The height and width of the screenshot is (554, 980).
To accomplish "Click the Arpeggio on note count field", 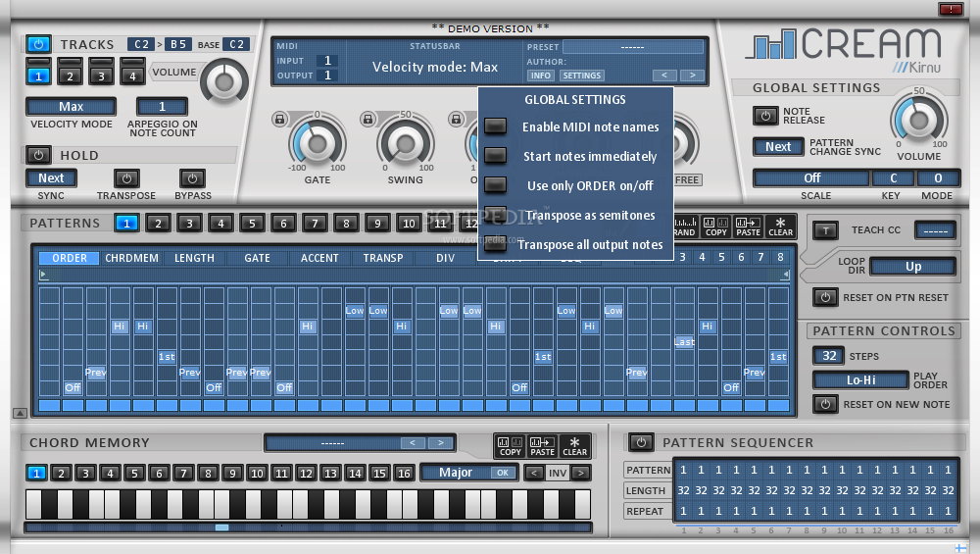I will coord(162,107).
